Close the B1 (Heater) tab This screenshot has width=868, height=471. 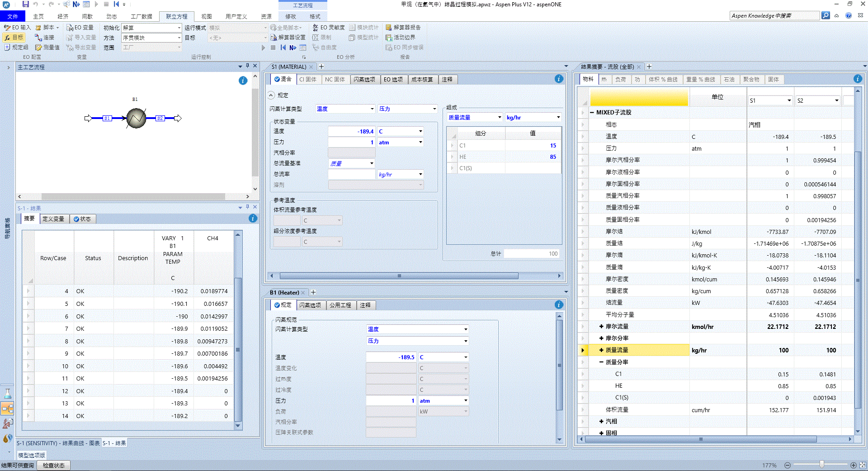304,292
